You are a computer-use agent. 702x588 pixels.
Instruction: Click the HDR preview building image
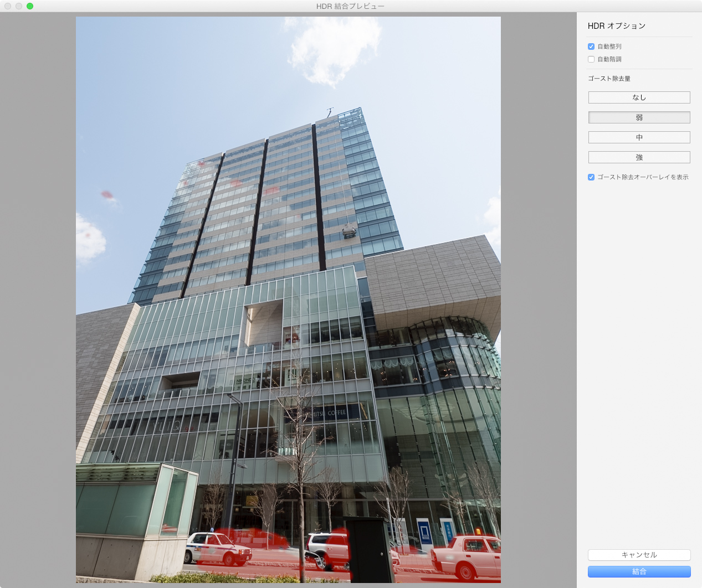(x=288, y=300)
